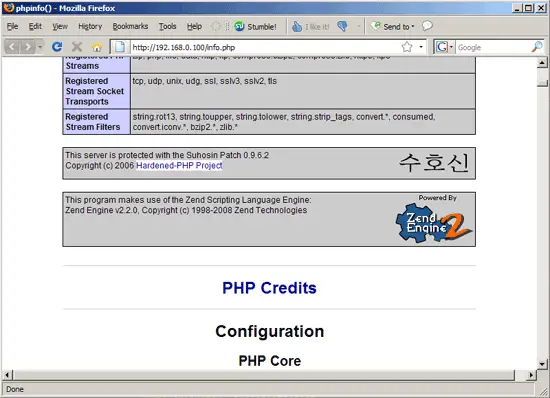Open the Bookmarks menu
The image size is (550, 398).
tap(130, 26)
